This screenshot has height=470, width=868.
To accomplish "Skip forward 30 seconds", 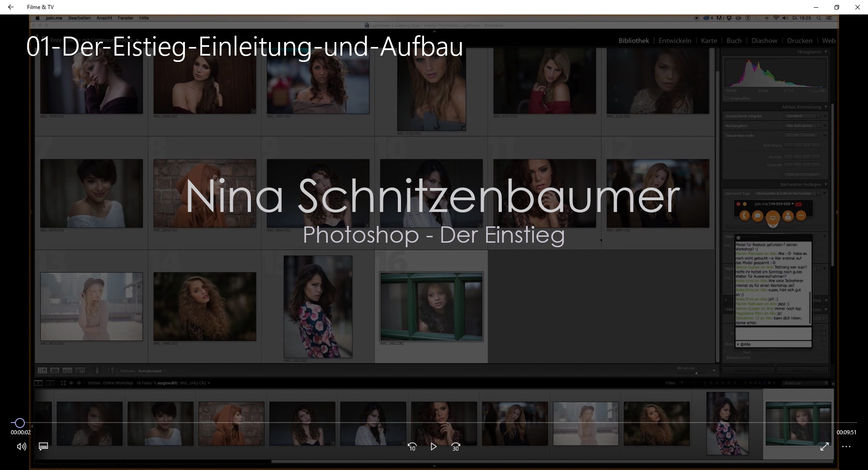I will point(455,446).
